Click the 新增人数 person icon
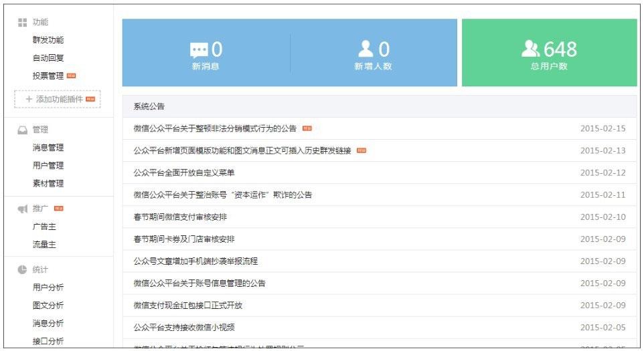644x351 pixels. (x=366, y=49)
